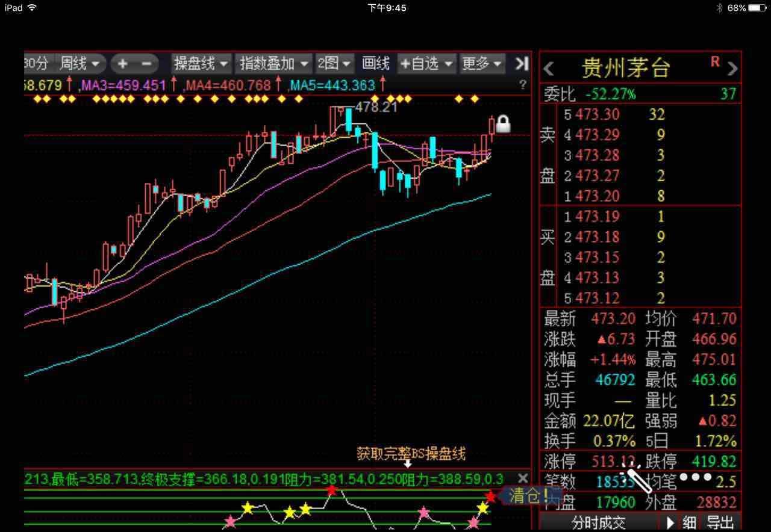Tap the 均价 471.70 value
Image resolution: width=771 pixels, height=532 pixels.
point(714,318)
